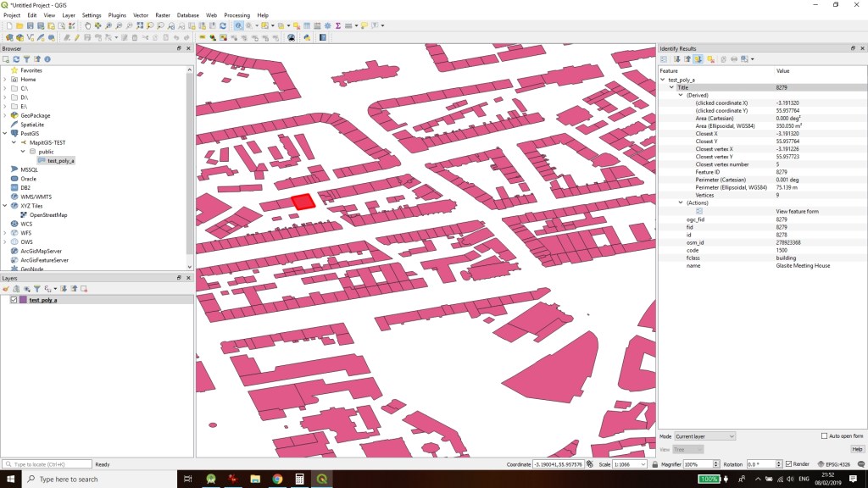Click the red highlighted building polygon
The image size is (868, 488).
pos(303,202)
